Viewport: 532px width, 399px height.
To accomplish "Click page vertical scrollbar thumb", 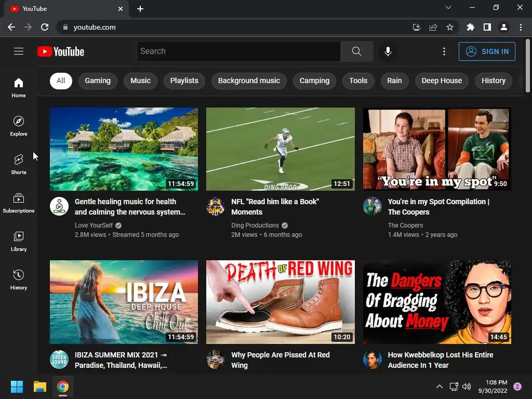I will pos(528,65).
